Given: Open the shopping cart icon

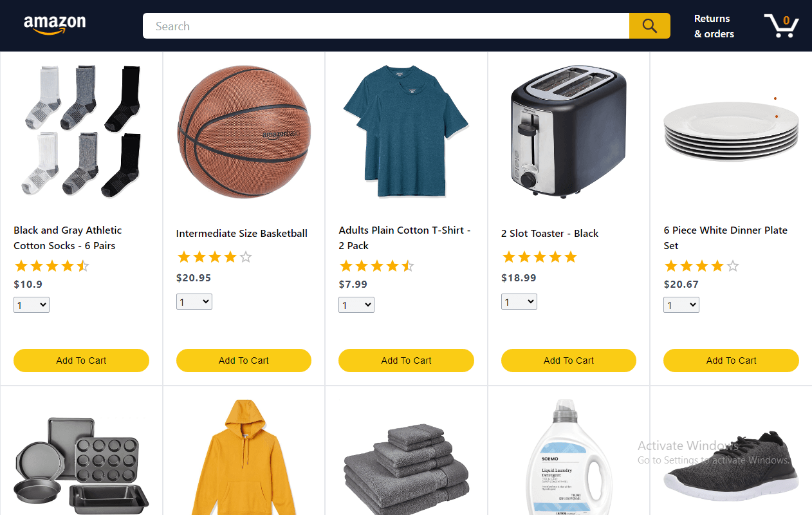Looking at the screenshot, I should pyautogui.click(x=781, y=26).
